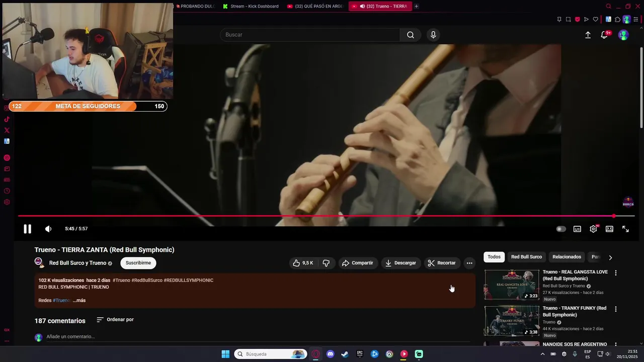
Task: Pause the YouTube video
Action: [x=27, y=229]
